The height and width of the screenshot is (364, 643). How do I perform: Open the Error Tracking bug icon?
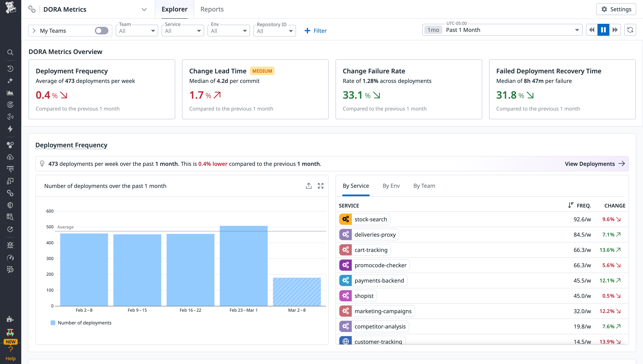(10, 245)
